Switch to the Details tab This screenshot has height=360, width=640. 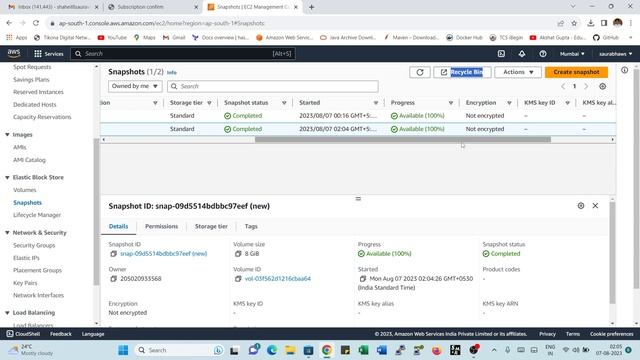click(x=118, y=226)
